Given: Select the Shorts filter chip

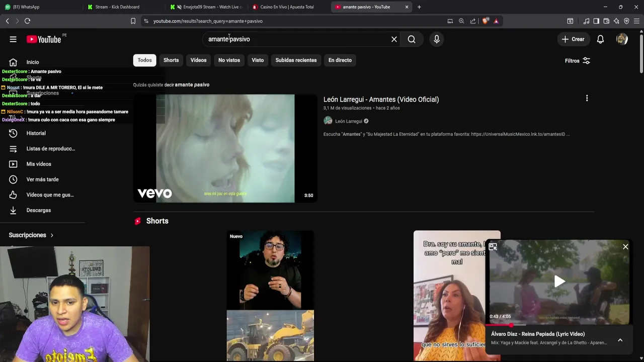Looking at the screenshot, I should pos(171,60).
